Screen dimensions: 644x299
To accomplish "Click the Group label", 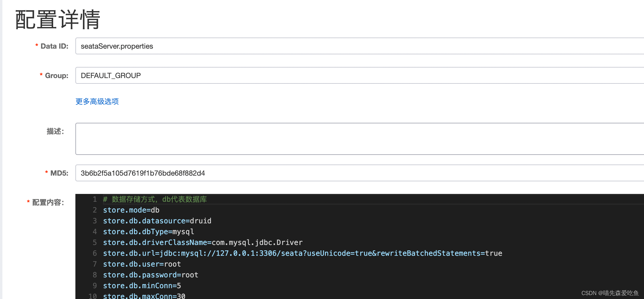I will click(56, 76).
